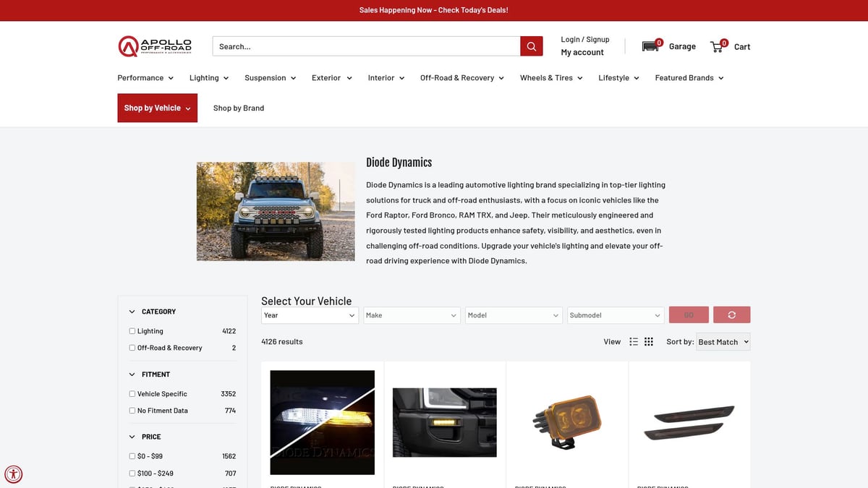Click the Apollo Off-Road logo
868x488 pixels.
pos(155,46)
